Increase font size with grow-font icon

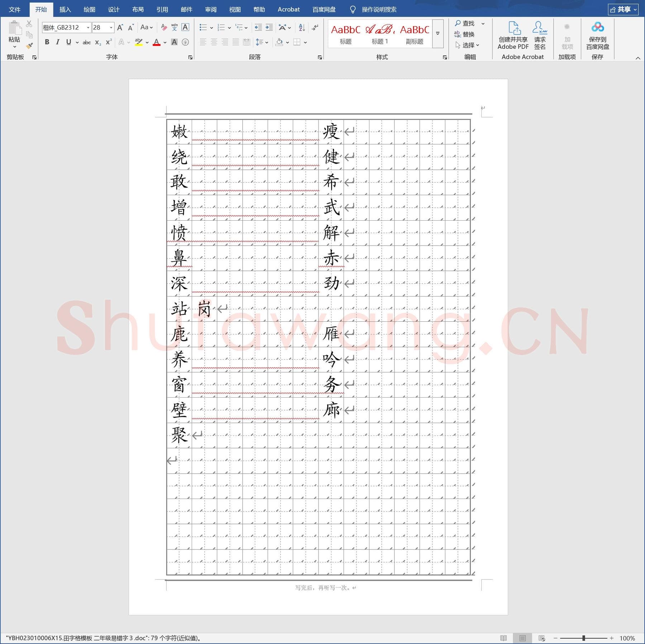120,28
